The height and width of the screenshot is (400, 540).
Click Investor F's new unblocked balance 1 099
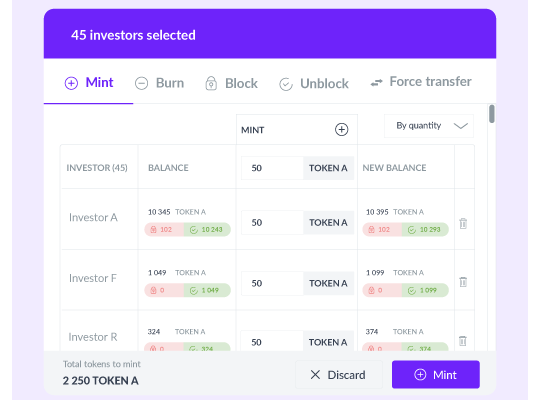pyautogui.click(x=425, y=290)
